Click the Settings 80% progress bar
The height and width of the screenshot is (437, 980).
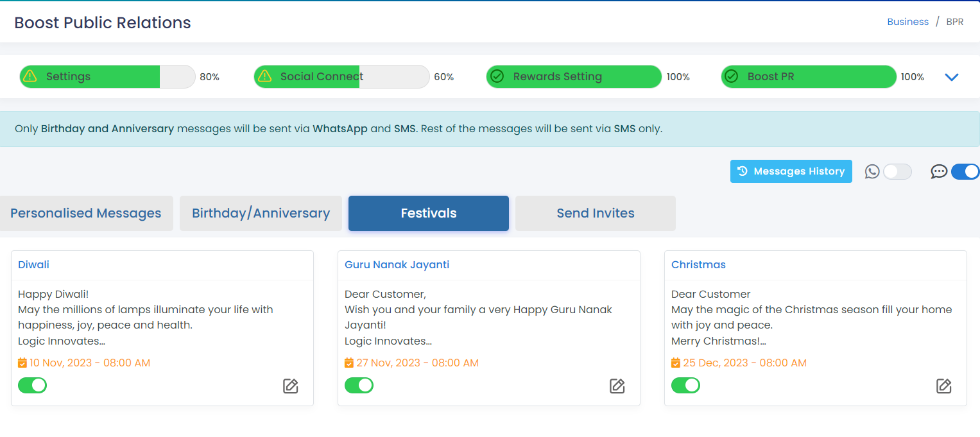pyautogui.click(x=107, y=76)
